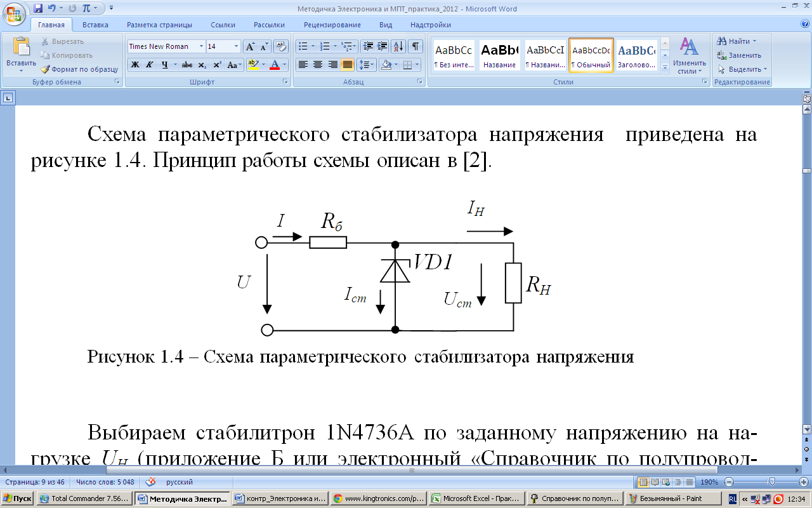
Task: Open the Шрифт group dialog launcher
Action: (x=285, y=82)
